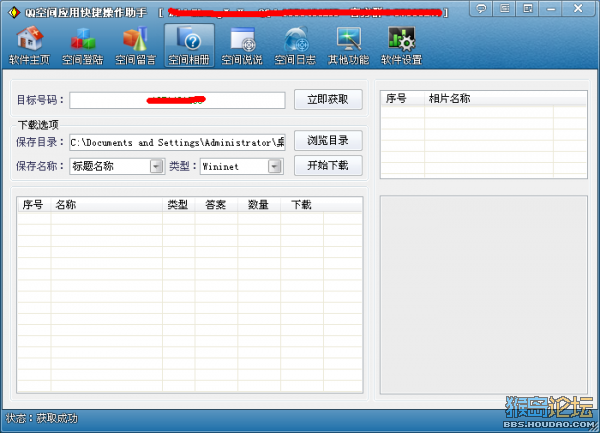This screenshot has height=433, width=600.
Task: Click the 名称 column header
Action: (106, 205)
